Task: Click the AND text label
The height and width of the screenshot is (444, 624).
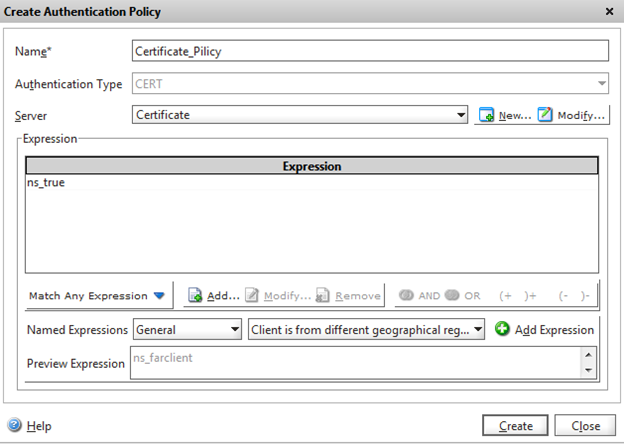Action: (429, 296)
